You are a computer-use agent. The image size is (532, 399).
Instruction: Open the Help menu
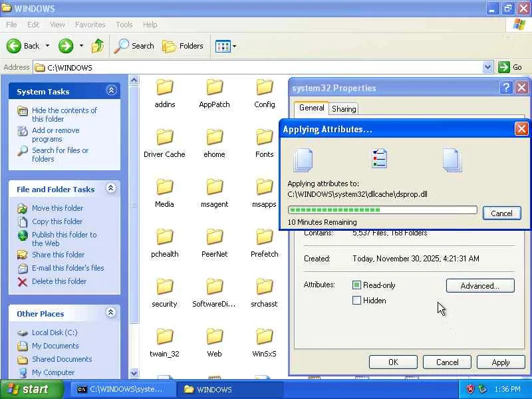(x=150, y=25)
